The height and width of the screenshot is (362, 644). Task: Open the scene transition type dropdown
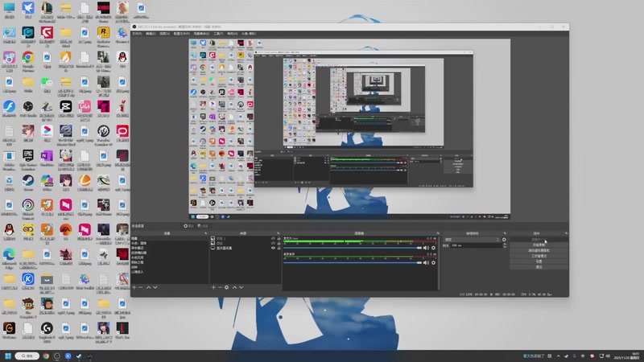(x=472, y=240)
